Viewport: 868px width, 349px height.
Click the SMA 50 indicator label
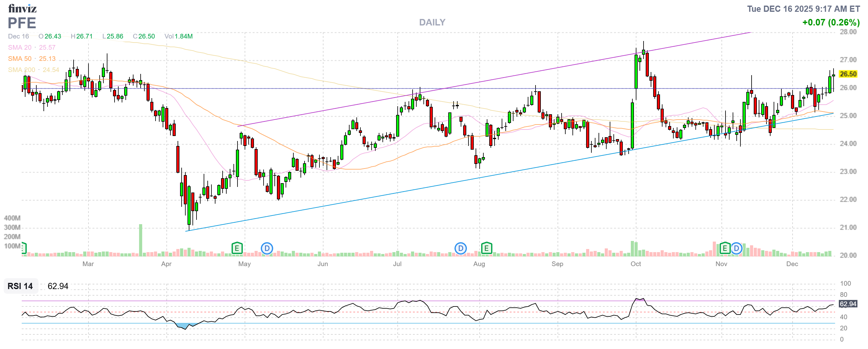point(20,59)
